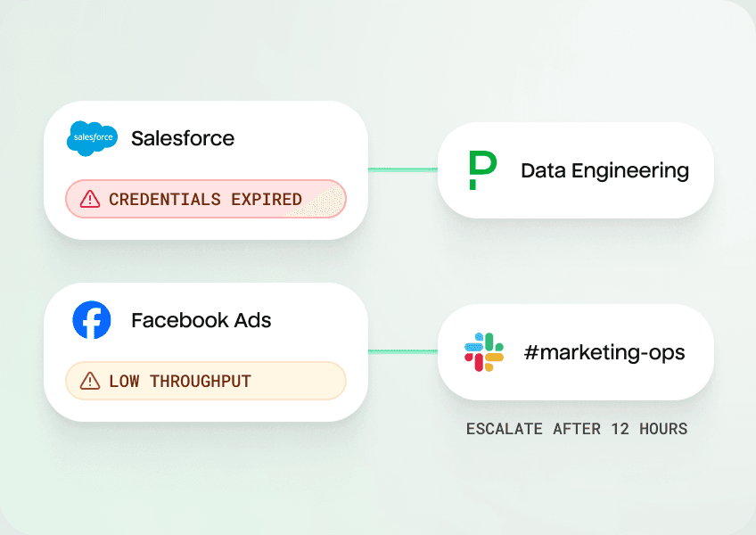756x535 pixels.
Task: Click the Slack logo icon
Action: (484, 352)
